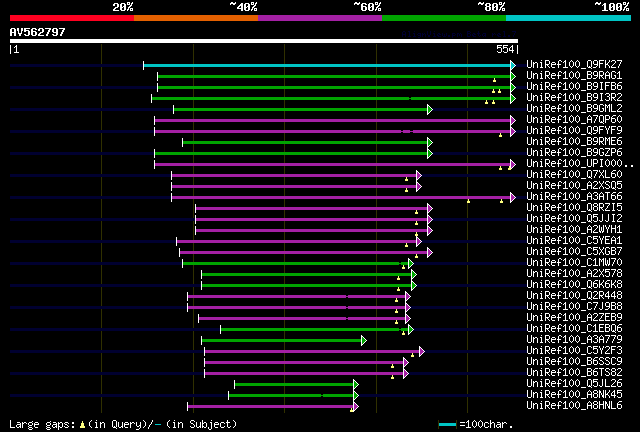This screenshot has width=640, height=432.
Task: Open hit UniRef100_B9GML2
Action: click(574, 109)
